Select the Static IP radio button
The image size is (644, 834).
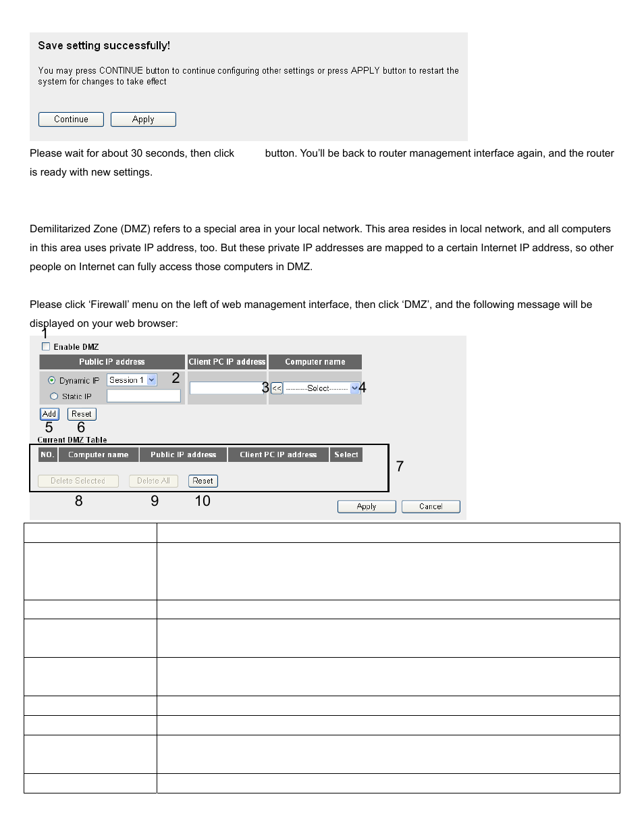54,396
